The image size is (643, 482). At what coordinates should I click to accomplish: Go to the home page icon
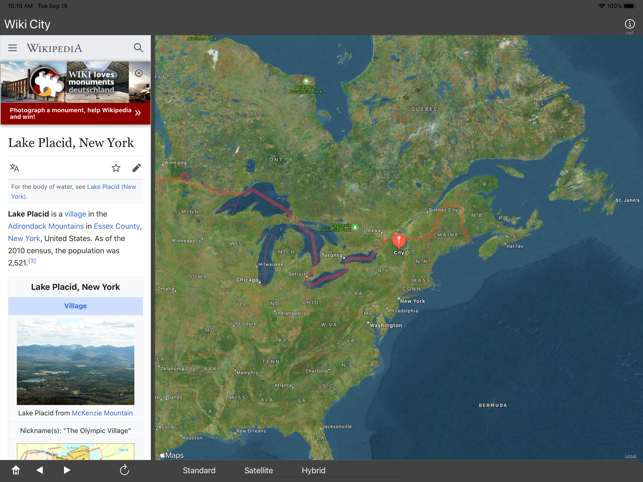(16, 470)
